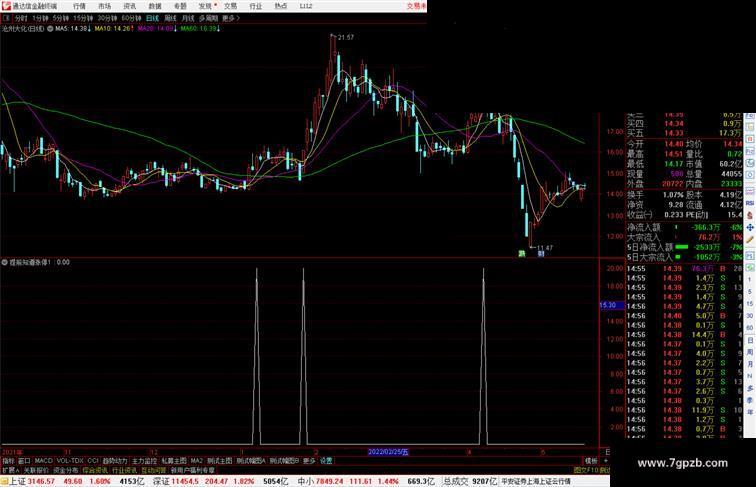Image resolution: width=756 pixels, height=487 pixels.
Task: Click the 30 minute shortcut in right sidebar
Action: tap(750, 316)
